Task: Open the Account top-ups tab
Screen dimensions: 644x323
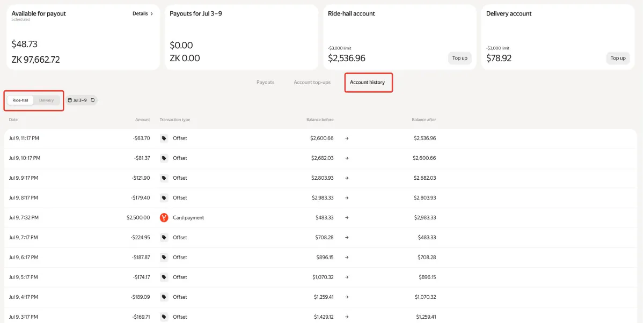Action: 312,83
